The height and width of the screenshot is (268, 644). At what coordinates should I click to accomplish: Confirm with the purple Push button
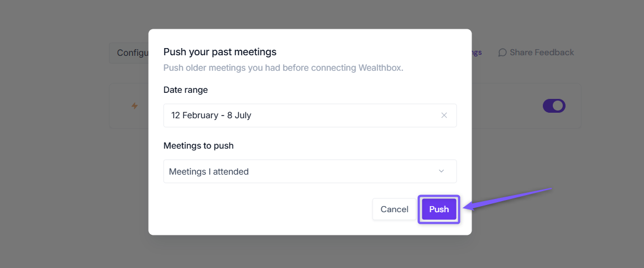pyautogui.click(x=439, y=209)
